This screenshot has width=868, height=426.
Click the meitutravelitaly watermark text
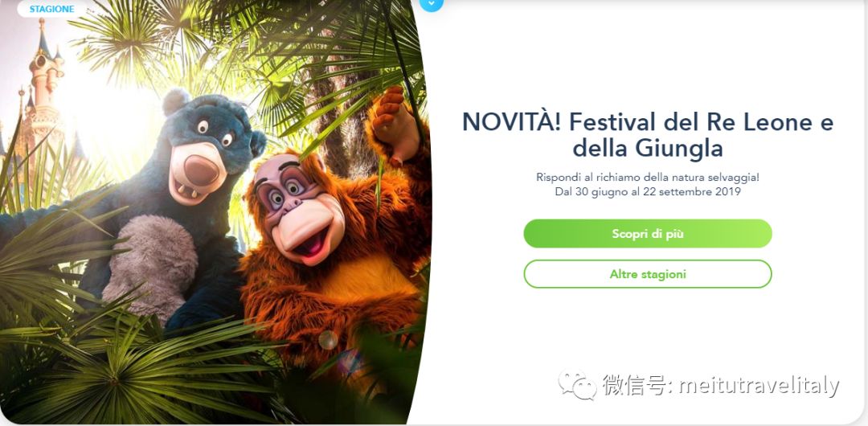click(x=759, y=386)
